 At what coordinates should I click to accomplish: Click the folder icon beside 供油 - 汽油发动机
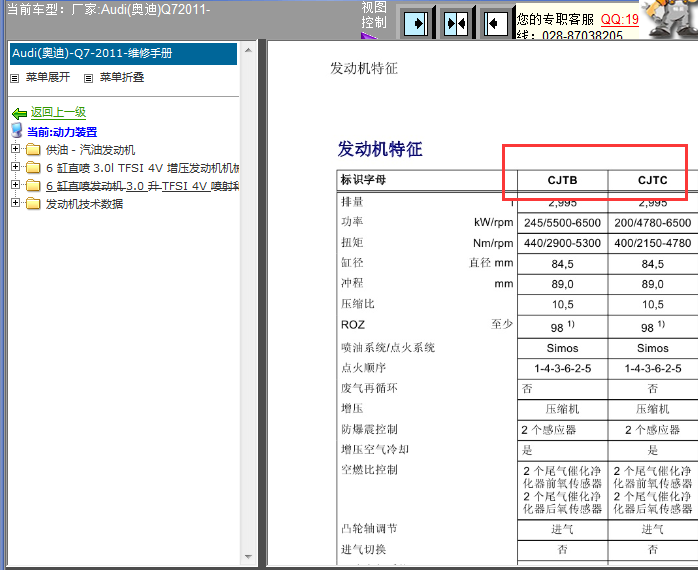(33, 150)
